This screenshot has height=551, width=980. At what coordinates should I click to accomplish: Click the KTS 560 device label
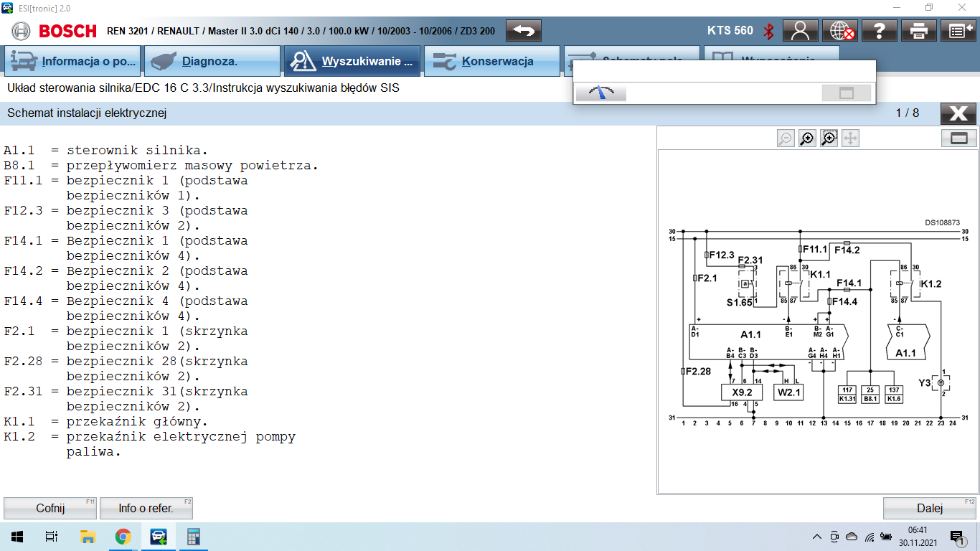click(730, 31)
